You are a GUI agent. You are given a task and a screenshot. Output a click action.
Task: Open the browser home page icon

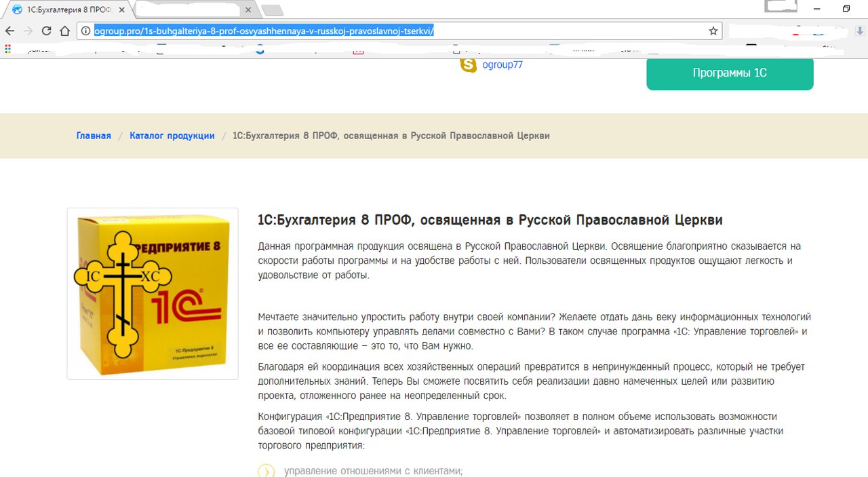pyautogui.click(x=65, y=31)
